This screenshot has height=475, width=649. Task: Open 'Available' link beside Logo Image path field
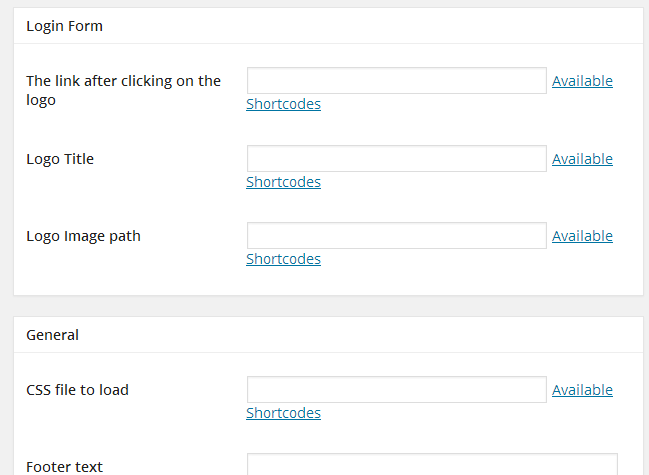(582, 236)
